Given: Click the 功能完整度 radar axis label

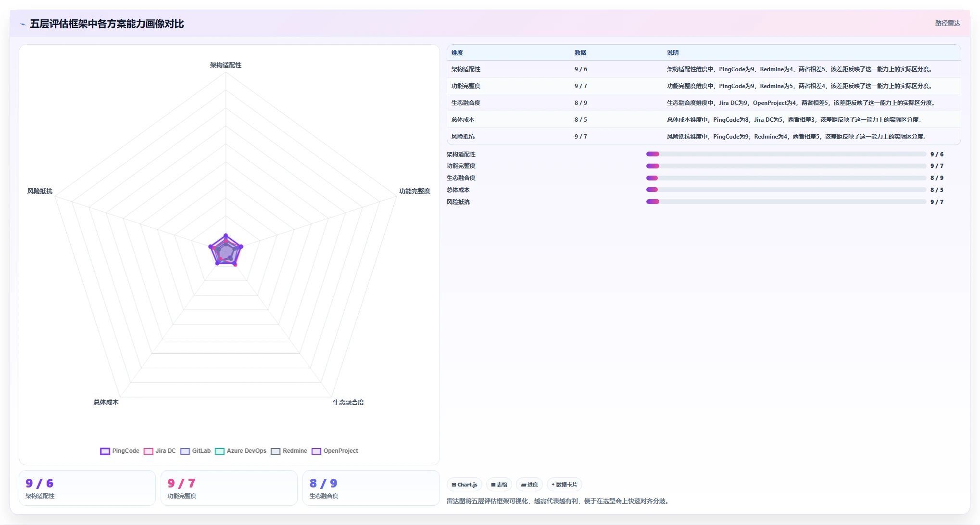Looking at the screenshot, I should (x=415, y=191).
